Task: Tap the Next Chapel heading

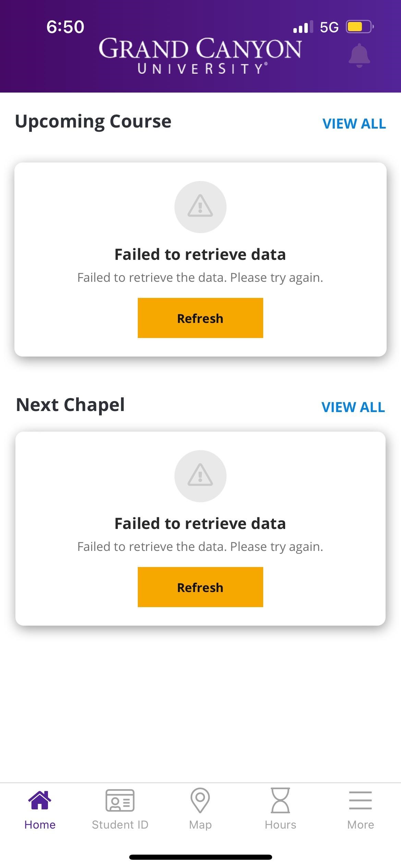Action: click(x=70, y=405)
